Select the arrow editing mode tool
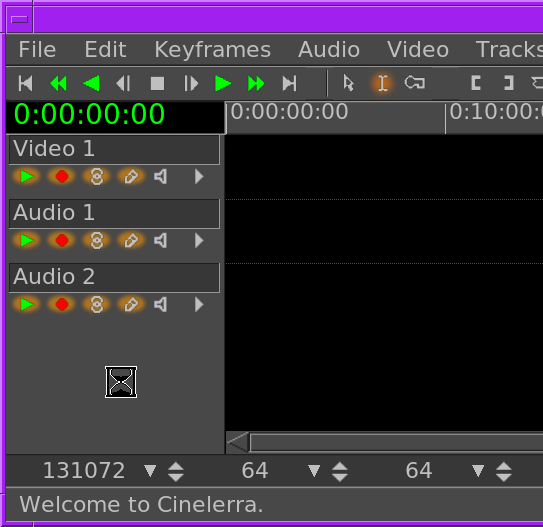The image size is (543, 527). 348,83
